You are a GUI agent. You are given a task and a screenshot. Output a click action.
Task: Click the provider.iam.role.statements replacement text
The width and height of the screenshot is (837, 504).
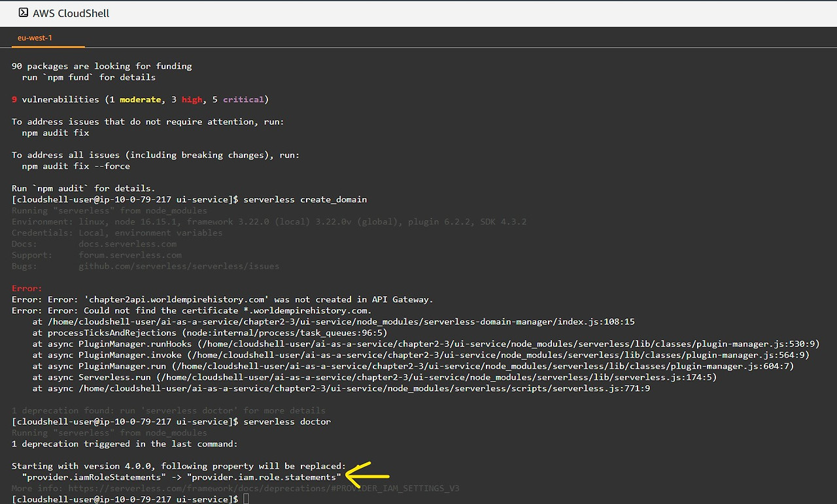(264, 477)
